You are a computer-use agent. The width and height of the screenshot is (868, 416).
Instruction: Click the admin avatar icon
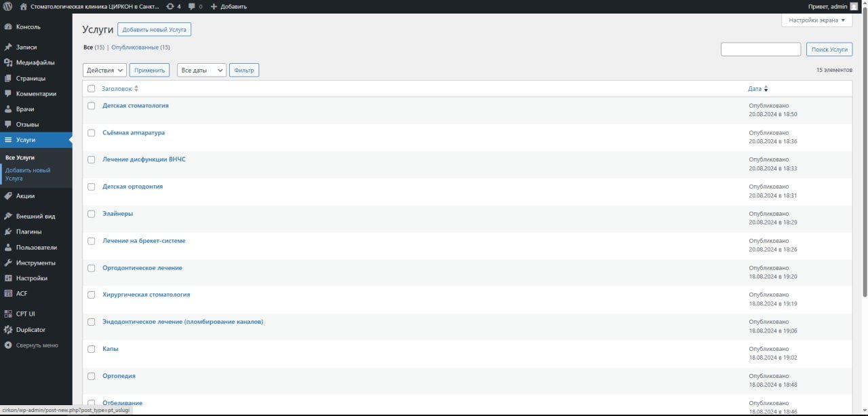click(854, 6)
